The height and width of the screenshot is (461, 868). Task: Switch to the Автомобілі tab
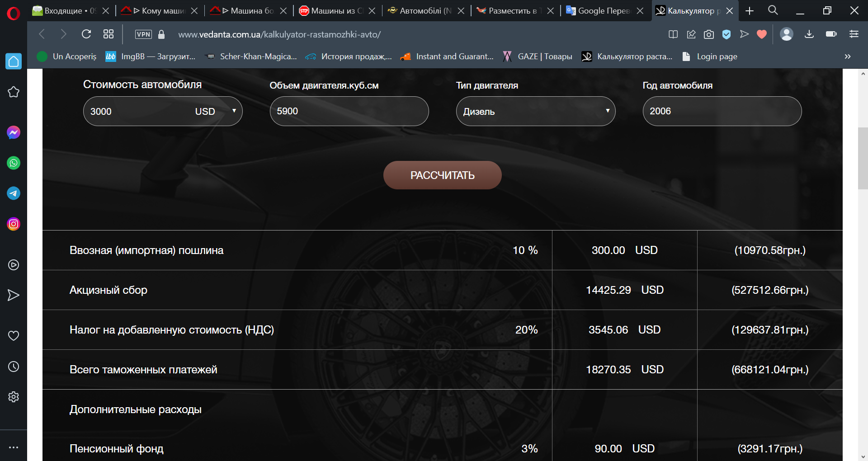click(426, 11)
